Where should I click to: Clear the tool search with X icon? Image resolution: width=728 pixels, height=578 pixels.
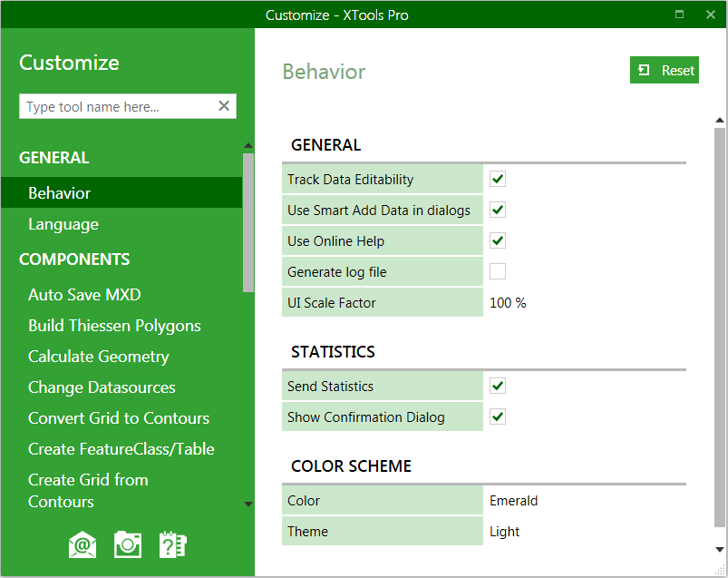[x=224, y=106]
